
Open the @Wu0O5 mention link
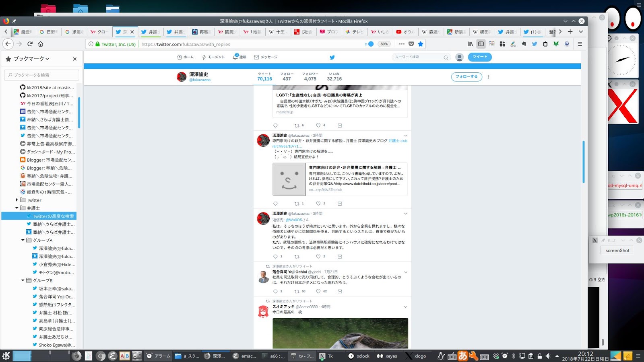coord(293,220)
